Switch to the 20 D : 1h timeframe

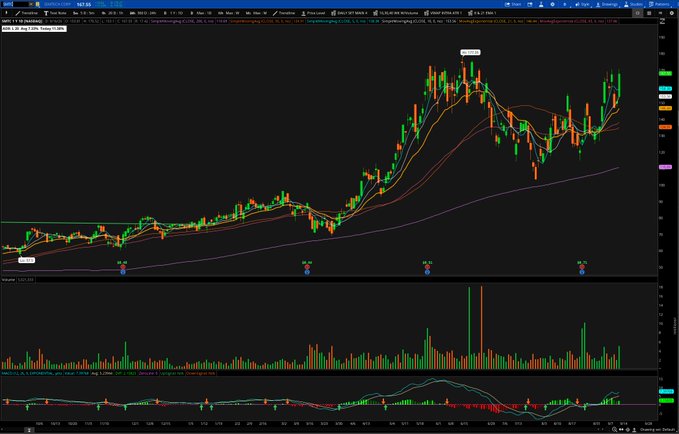click(112, 13)
